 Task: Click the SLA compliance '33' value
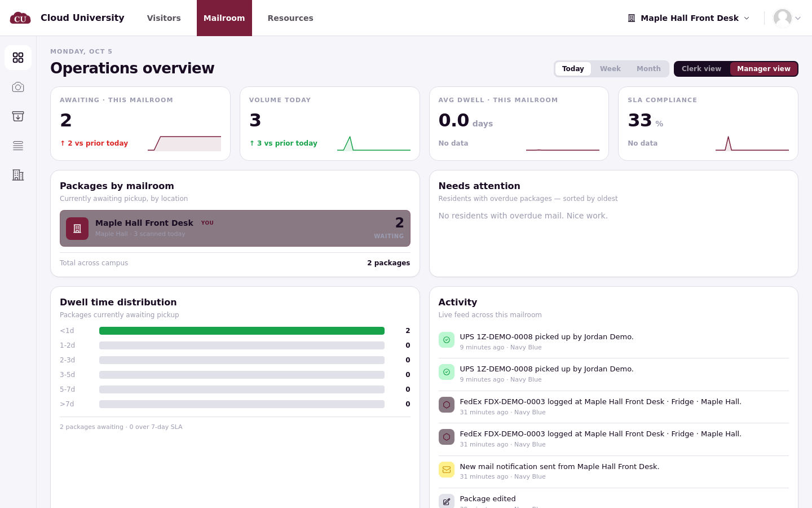[x=640, y=120]
